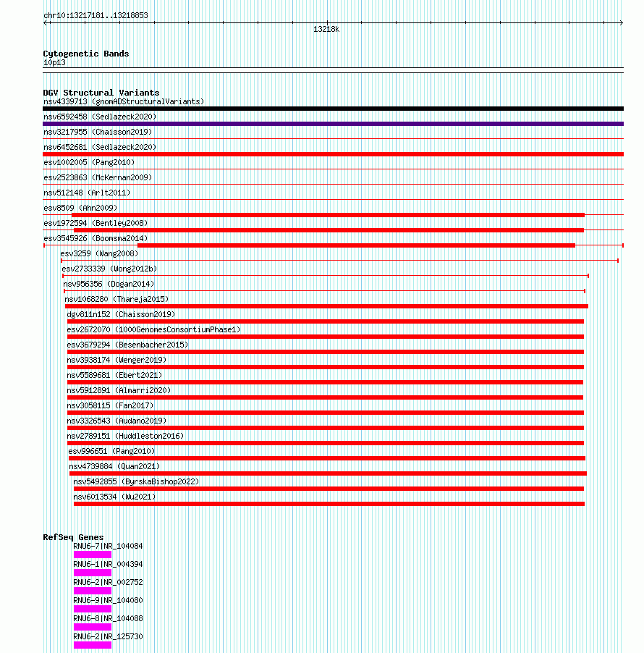Open esv3545926 (Boomsma2014) variant

96,238
